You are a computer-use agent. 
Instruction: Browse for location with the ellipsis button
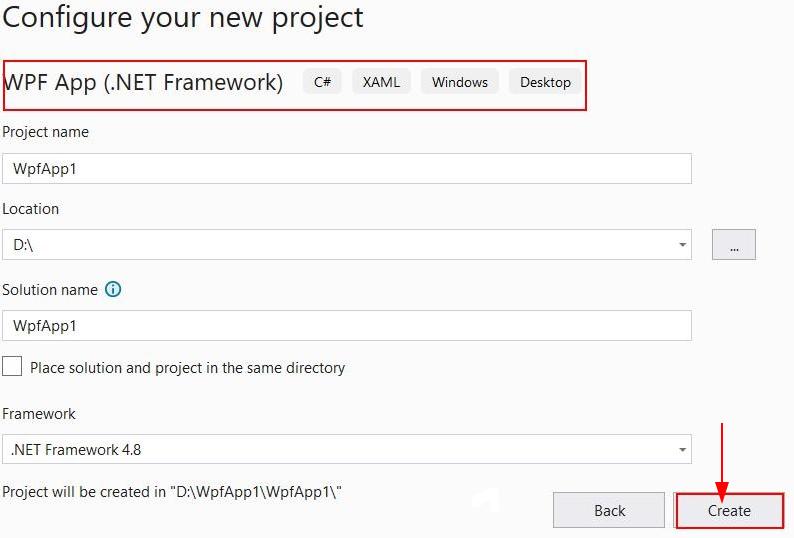coord(734,245)
